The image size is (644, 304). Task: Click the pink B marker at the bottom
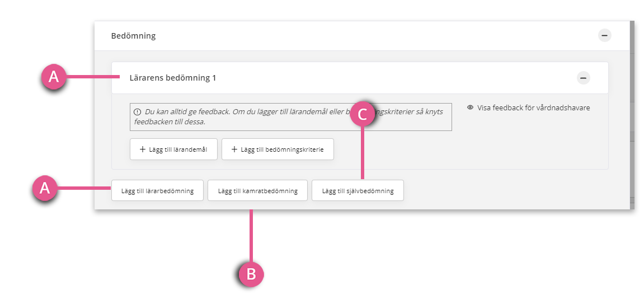[x=251, y=274]
